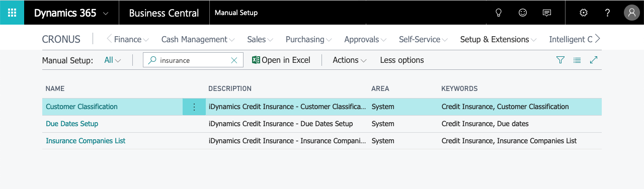Expand the Dynamics 365 dropdown
This screenshot has width=644, height=189.
[106, 14]
